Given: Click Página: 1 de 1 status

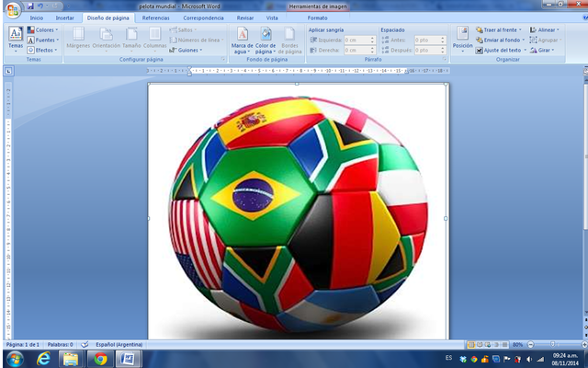Looking at the screenshot, I should [22, 344].
